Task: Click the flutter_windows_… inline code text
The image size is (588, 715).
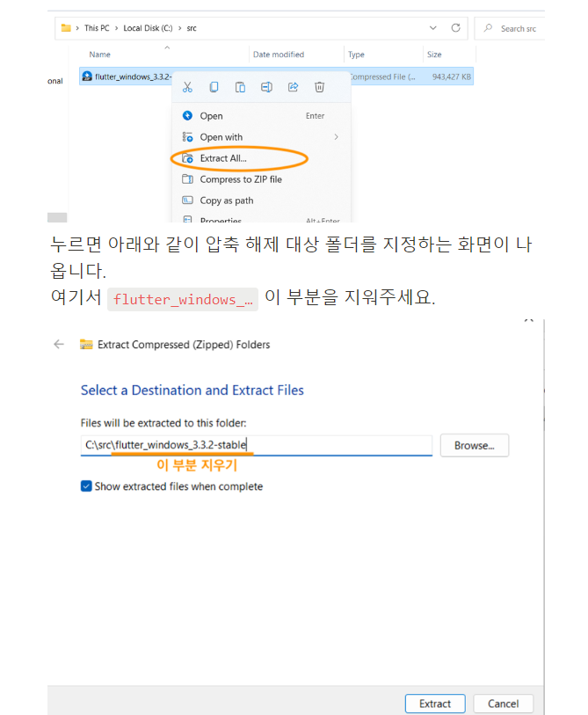Action: tap(183, 299)
